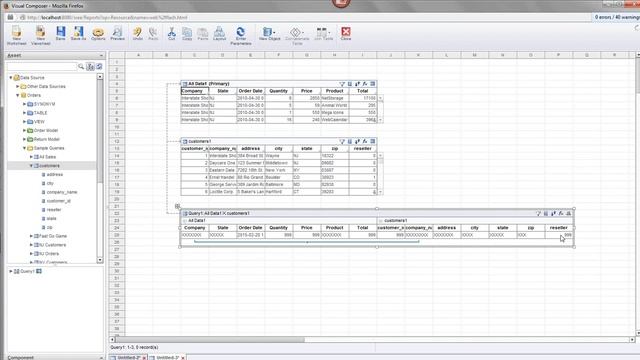
Task: Expand the Fast Go Game query
Action: tap(31, 236)
